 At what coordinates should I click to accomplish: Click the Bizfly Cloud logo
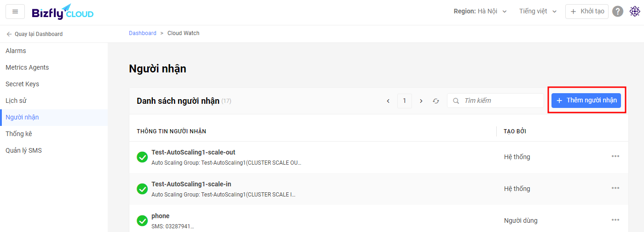63,12
